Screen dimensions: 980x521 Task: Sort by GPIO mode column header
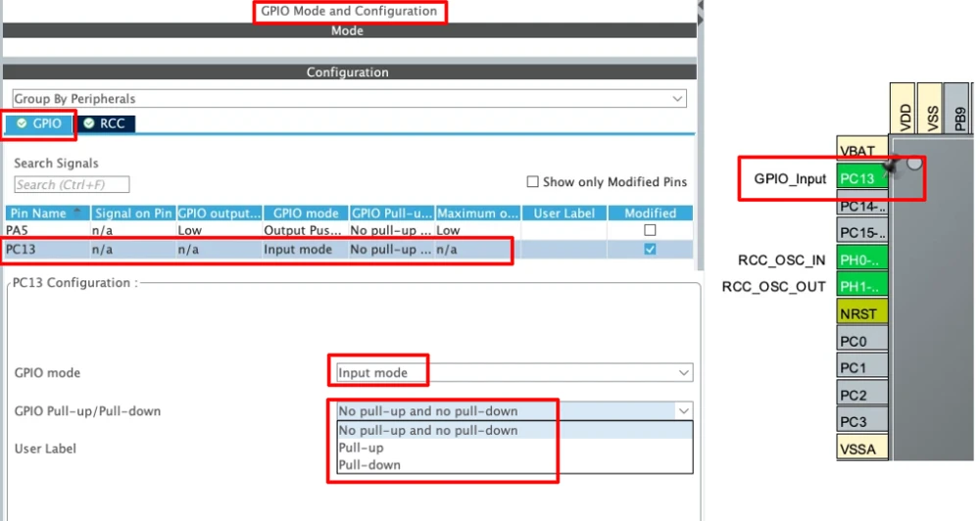pyautogui.click(x=306, y=213)
